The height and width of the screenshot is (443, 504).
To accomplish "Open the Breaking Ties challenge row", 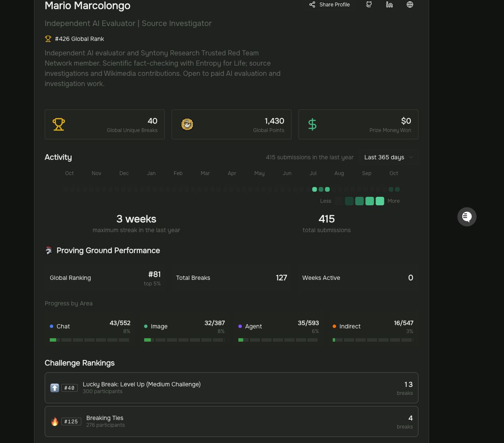I will click(232, 421).
